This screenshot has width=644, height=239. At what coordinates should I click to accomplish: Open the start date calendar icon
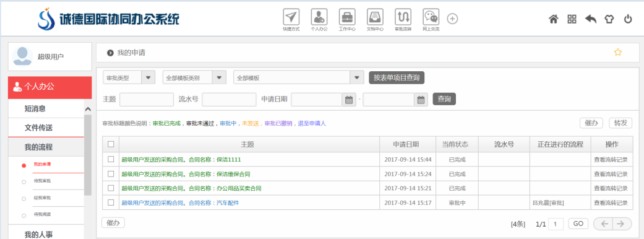point(349,100)
